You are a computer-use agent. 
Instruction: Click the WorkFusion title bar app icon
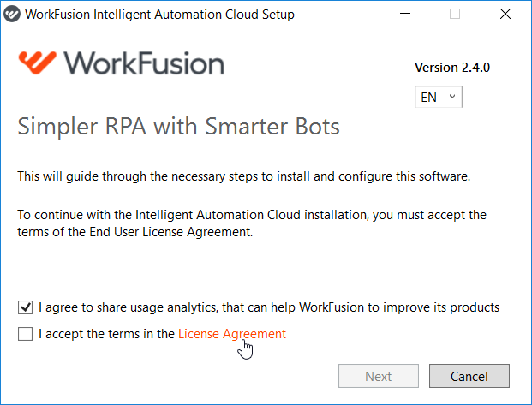click(x=12, y=15)
